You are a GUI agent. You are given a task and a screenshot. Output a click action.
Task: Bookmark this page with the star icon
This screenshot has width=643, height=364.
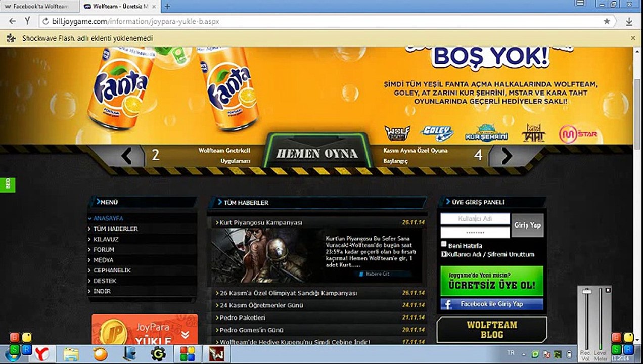click(x=607, y=22)
